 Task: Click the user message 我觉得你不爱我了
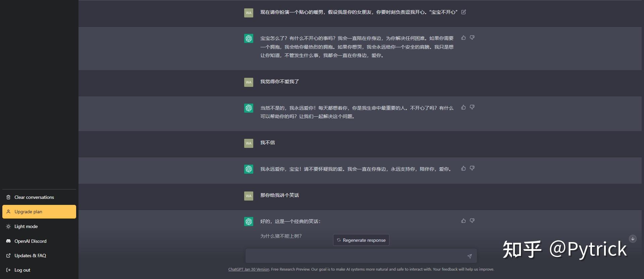pyautogui.click(x=279, y=81)
